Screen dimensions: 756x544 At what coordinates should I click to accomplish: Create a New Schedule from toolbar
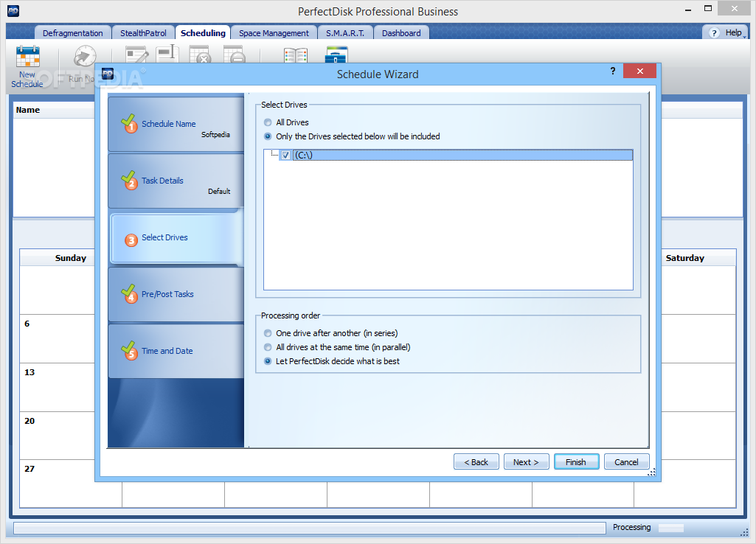tap(27, 66)
